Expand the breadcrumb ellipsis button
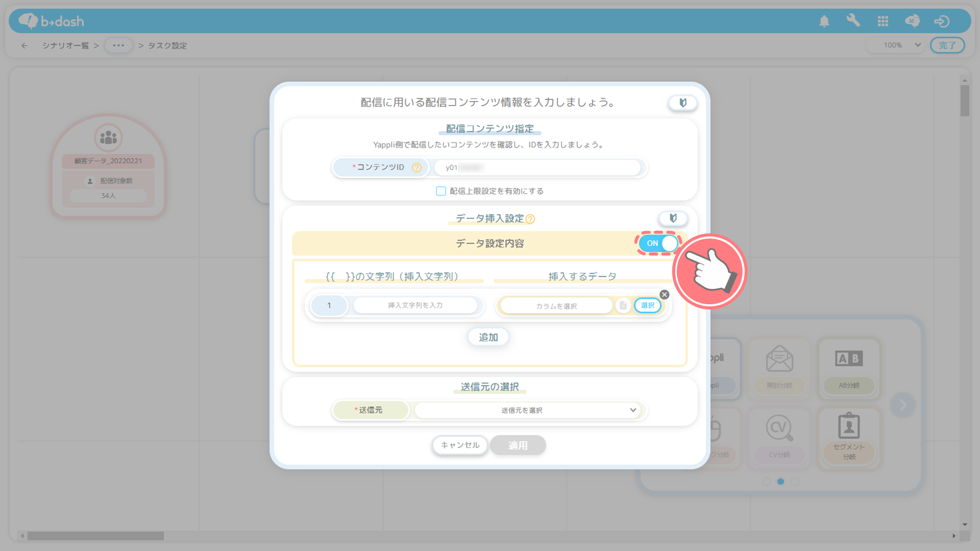This screenshot has width=980, height=551. coord(118,46)
